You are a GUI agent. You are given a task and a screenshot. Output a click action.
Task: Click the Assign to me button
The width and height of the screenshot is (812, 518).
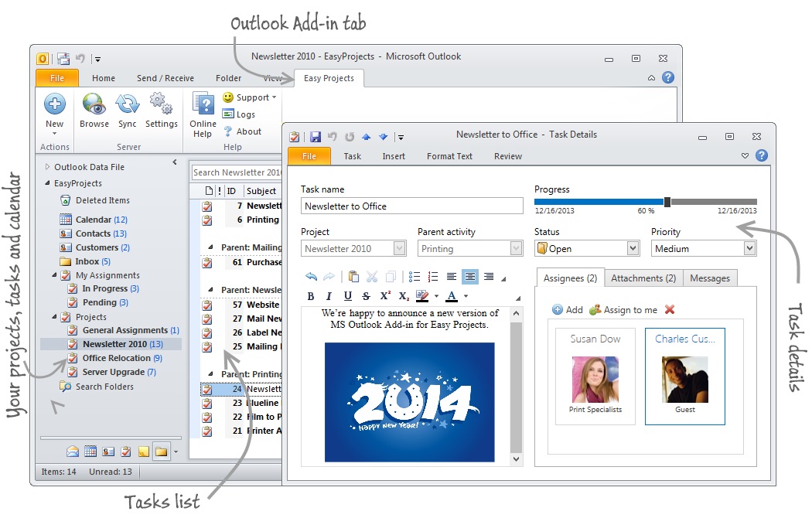pyautogui.click(x=623, y=310)
